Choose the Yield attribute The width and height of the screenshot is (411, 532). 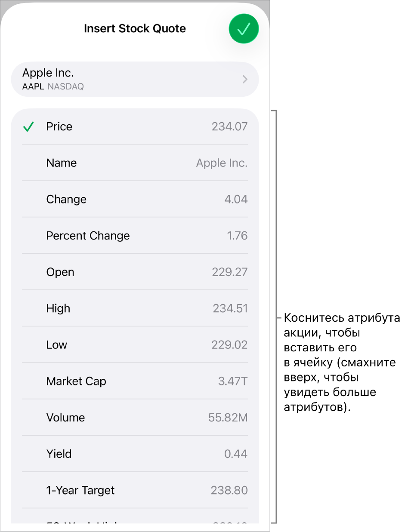[135, 454]
